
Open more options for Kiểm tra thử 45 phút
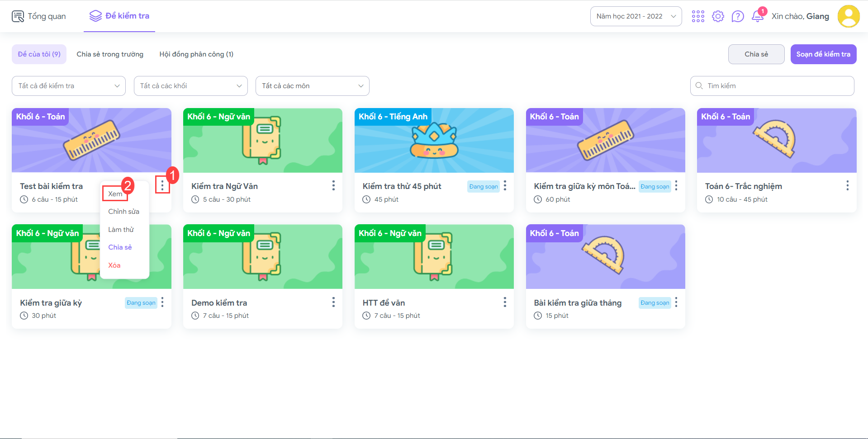coord(505,185)
